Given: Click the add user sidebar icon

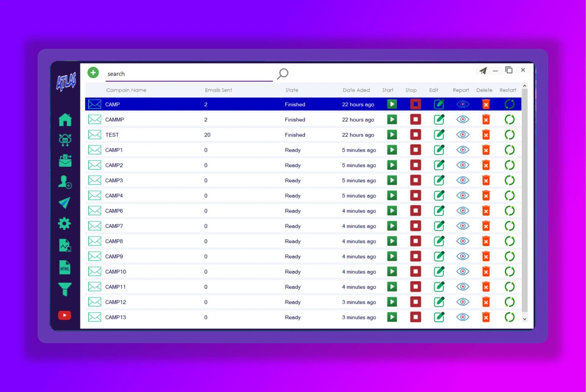Looking at the screenshot, I should (x=65, y=182).
